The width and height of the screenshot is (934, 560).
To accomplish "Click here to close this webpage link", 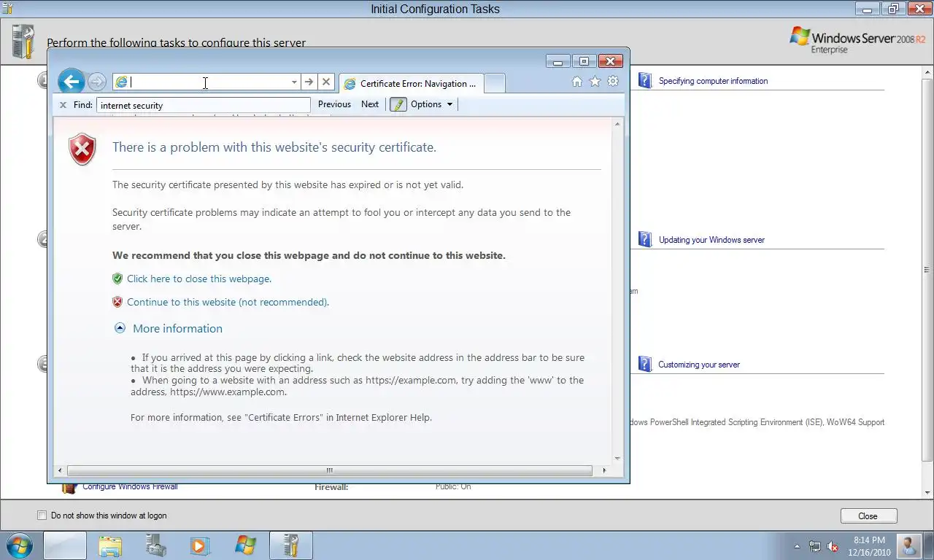I will tap(199, 279).
